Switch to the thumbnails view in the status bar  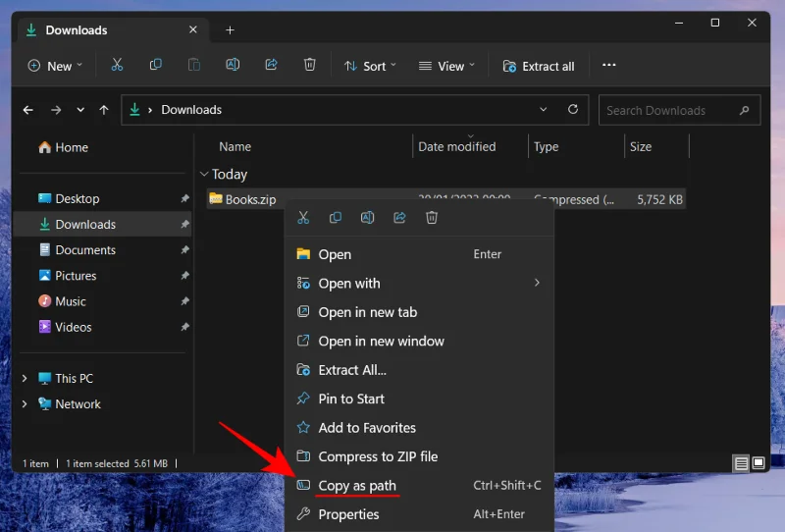pos(759,463)
